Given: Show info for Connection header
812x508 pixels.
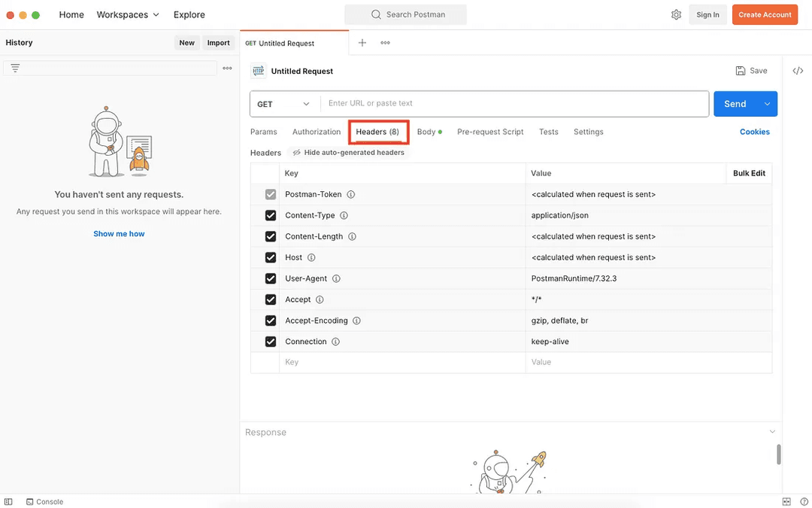Looking at the screenshot, I should click(x=335, y=342).
